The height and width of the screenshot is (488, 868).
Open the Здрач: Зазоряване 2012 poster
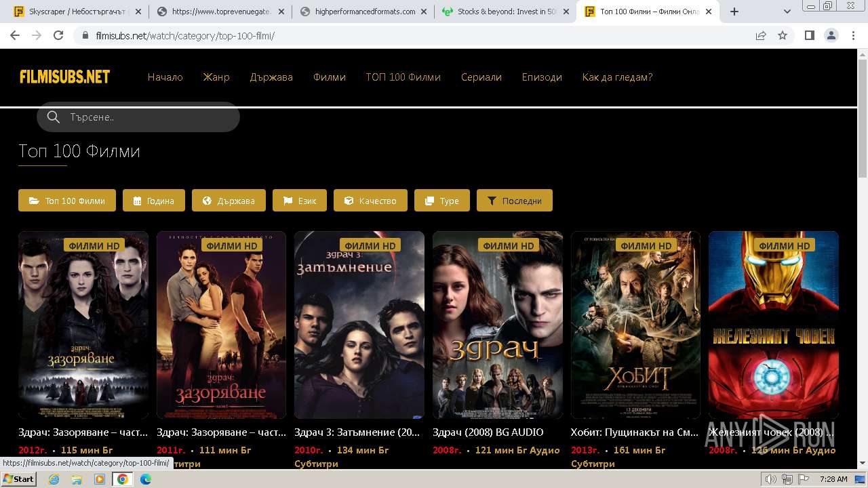tap(83, 325)
